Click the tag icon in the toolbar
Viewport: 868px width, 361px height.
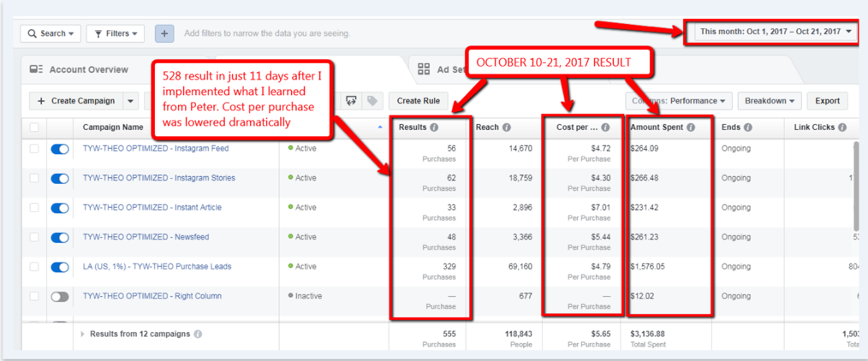tap(372, 101)
